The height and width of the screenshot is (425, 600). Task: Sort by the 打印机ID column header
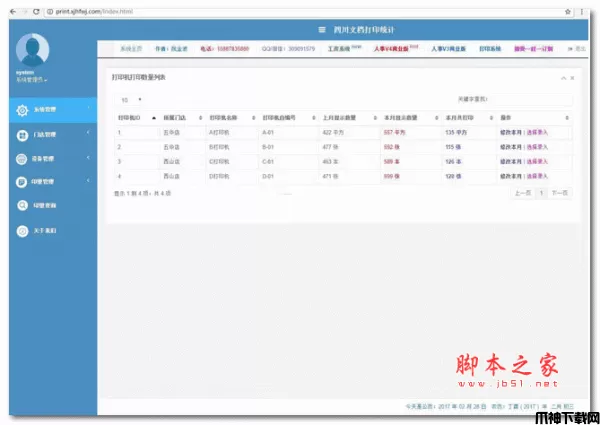tap(137, 118)
